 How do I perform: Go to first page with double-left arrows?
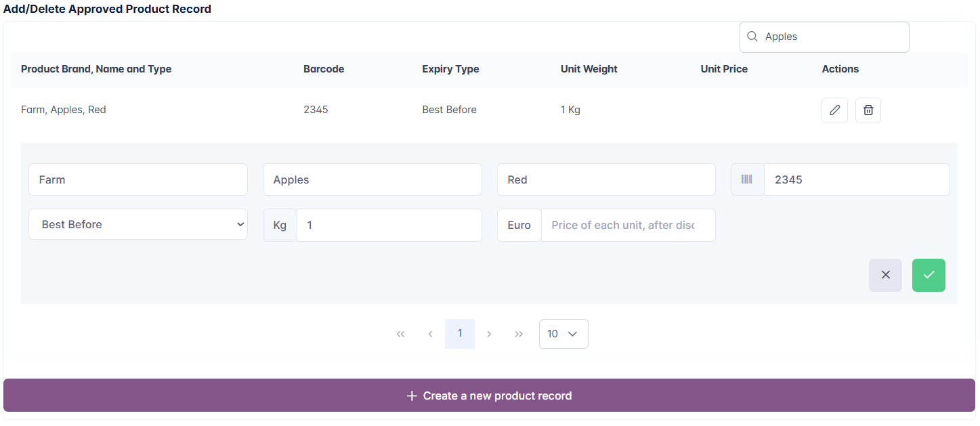[400, 334]
